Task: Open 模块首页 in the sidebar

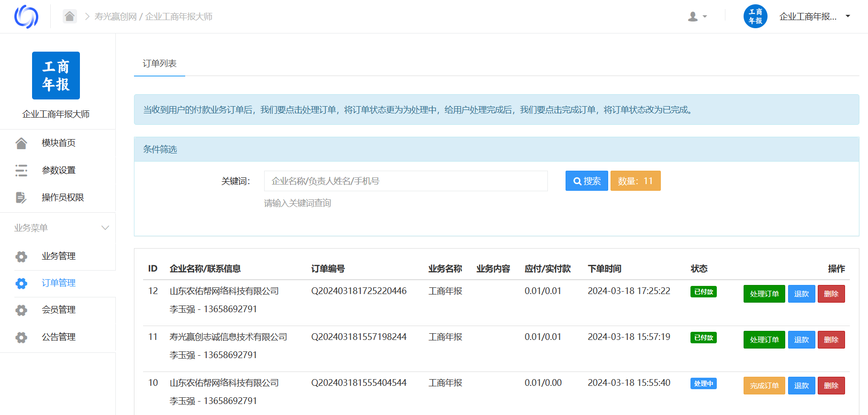Action: click(x=58, y=143)
